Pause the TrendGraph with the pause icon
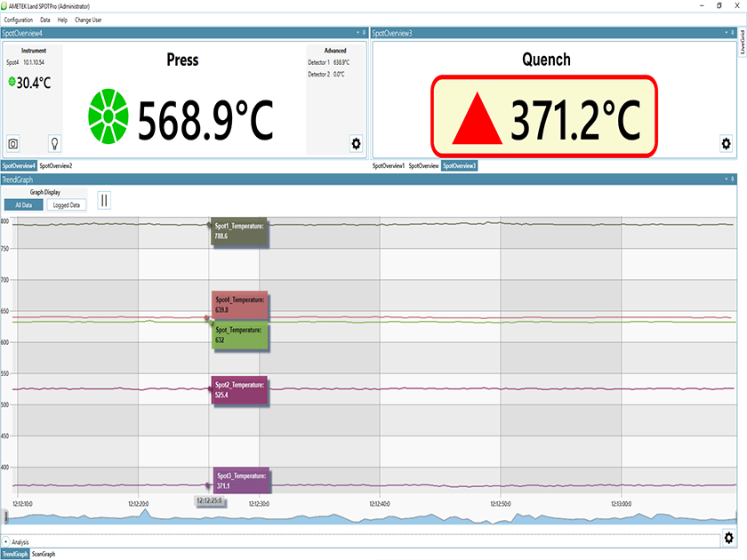The width and height of the screenshot is (747, 560). pos(103,200)
